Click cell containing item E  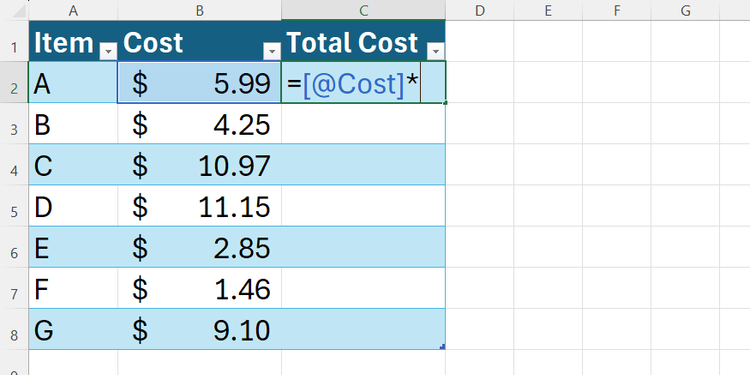pyautogui.click(x=73, y=247)
